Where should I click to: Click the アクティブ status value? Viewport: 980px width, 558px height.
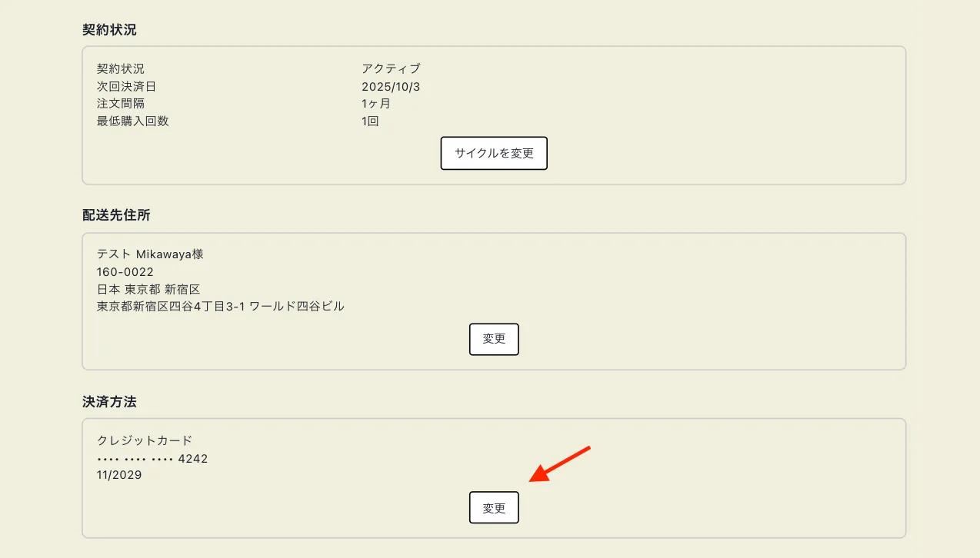tap(391, 68)
